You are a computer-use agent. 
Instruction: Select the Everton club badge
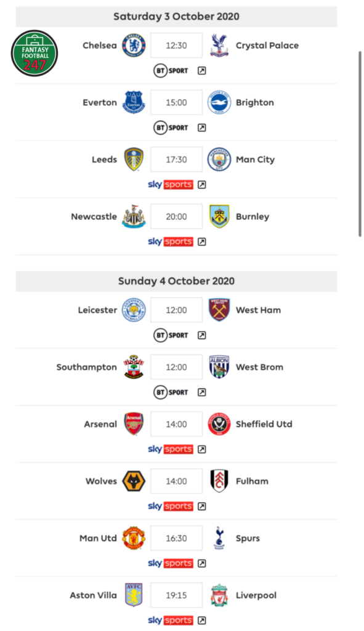(134, 102)
